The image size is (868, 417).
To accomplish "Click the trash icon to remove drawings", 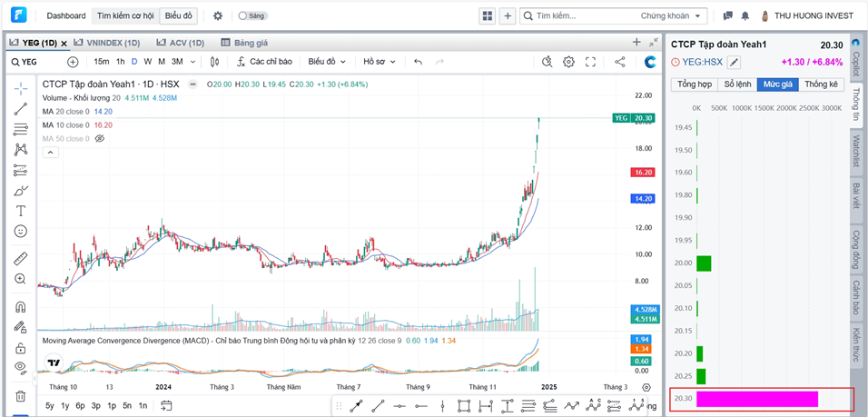I will [21, 395].
